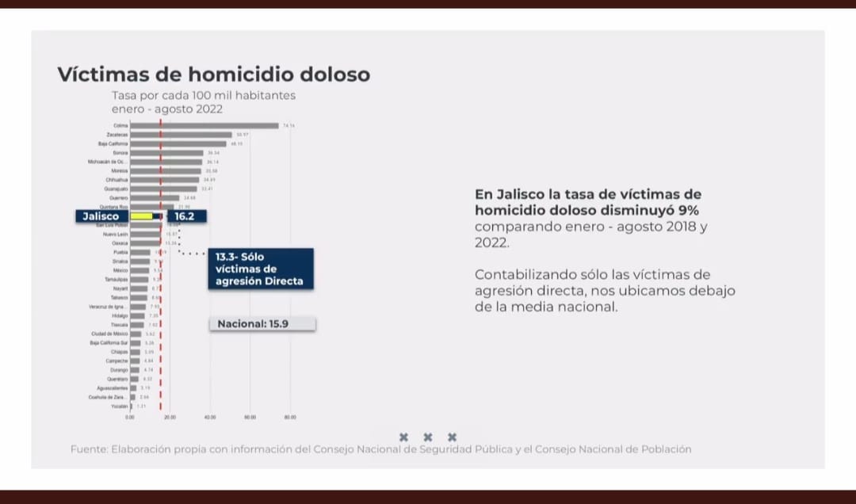Click the "Colima" row label
The image size is (856, 504).
click(120, 125)
